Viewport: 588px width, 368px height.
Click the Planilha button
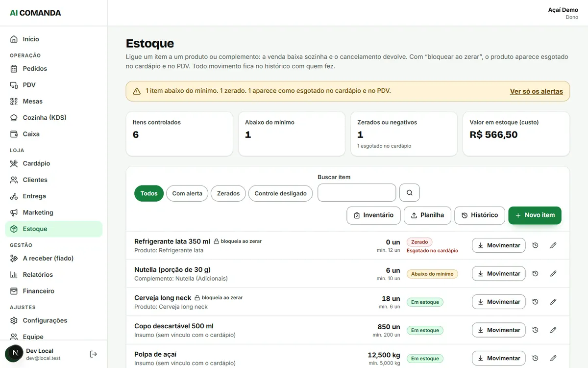pos(427,215)
